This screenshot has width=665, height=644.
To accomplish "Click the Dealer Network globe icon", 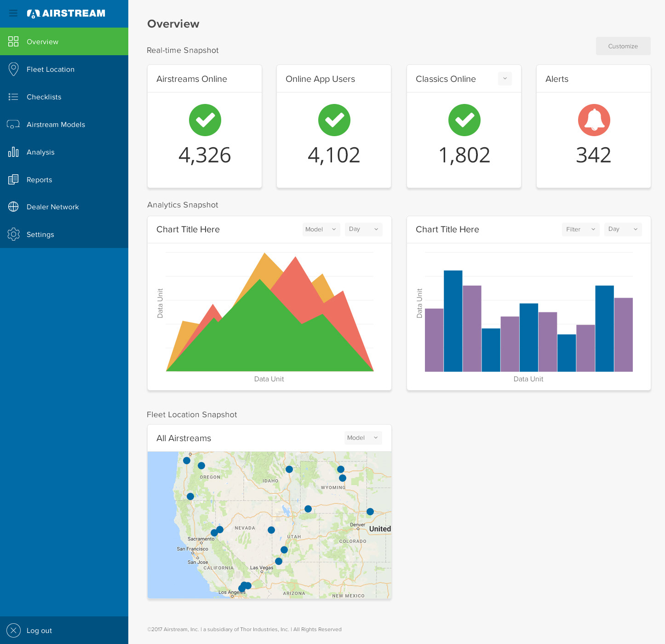I will coord(13,207).
